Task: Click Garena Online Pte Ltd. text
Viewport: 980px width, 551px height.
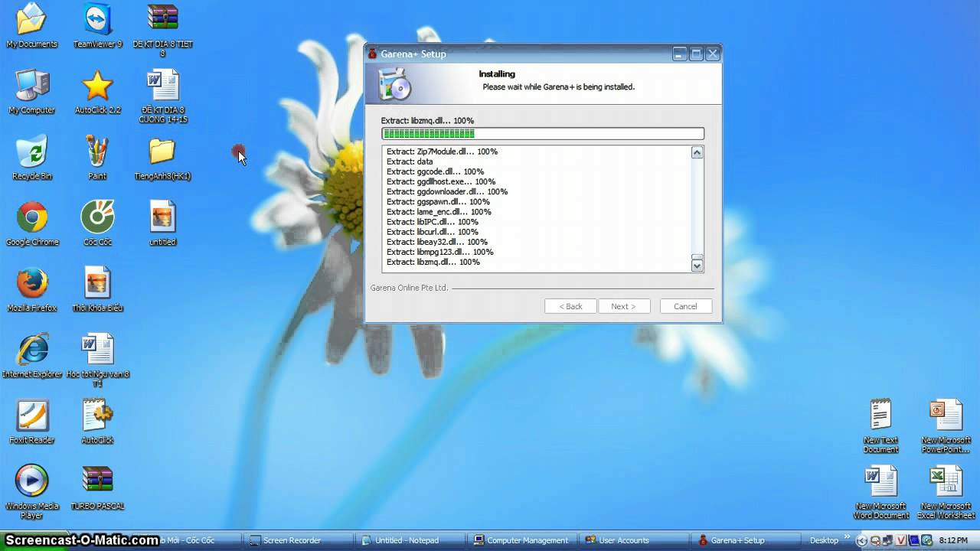Action: pos(409,288)
